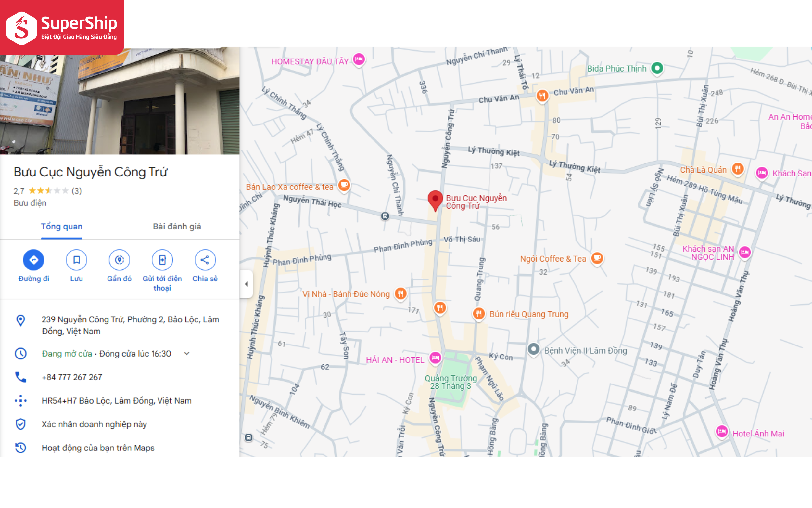The width and height of the screenshot is (812, 508).
Task: Open the Bài đánh giá tab
Action: [177, 227]
